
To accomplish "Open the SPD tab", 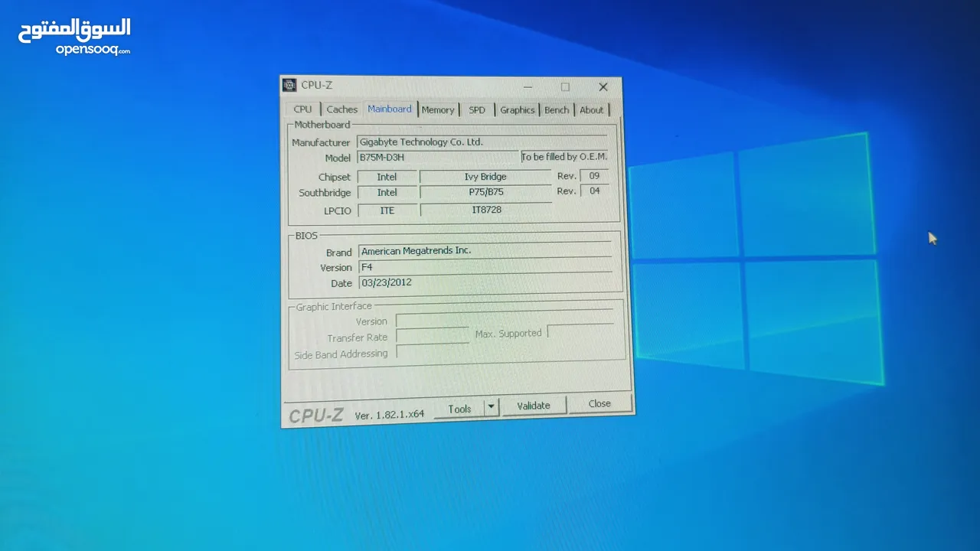I will pyautogui.click(x=477, y=110).
